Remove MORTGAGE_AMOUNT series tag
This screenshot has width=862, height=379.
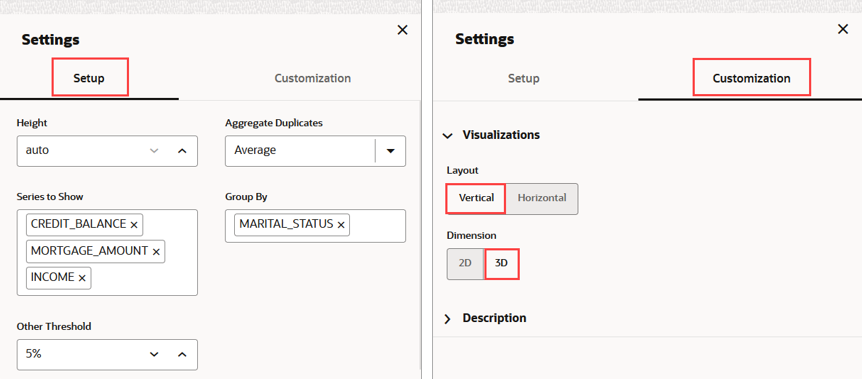(x=156, y=251)
